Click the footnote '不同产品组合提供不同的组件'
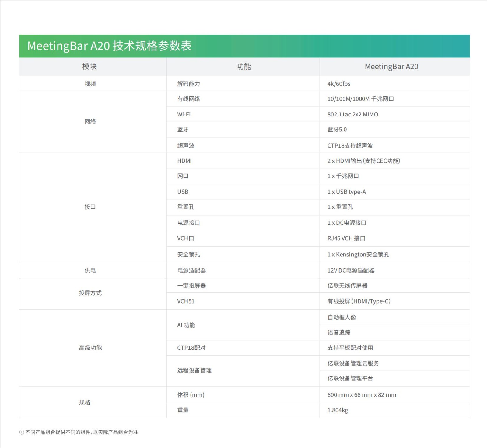The height and width of the screenshot is (448, 487). coord(58,432)
